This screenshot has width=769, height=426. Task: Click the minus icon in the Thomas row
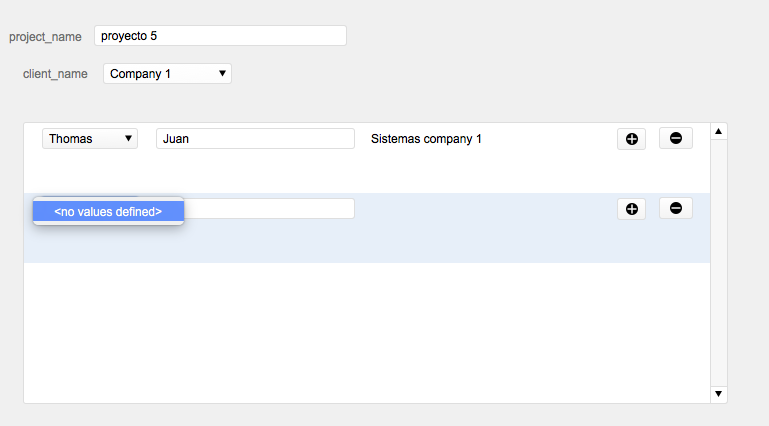[x=675, y=138]
